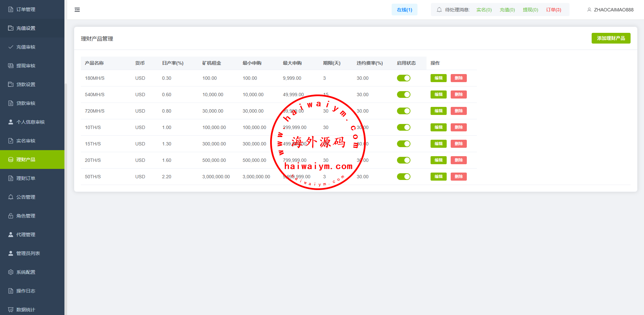Click the document icon for 操作日志
This screenshot has height=315, width=644.
click(11, 291)
